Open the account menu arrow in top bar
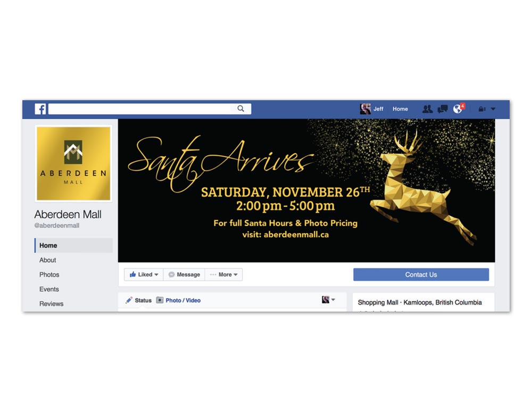This screenshot has height=411, width=532. click(x=493, y=109)
